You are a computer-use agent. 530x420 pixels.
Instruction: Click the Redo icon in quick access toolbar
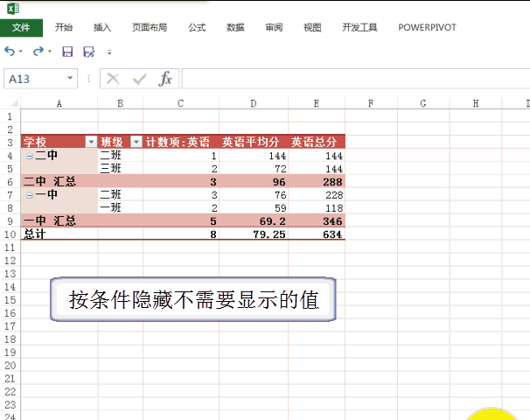click(x=38, y=52)
